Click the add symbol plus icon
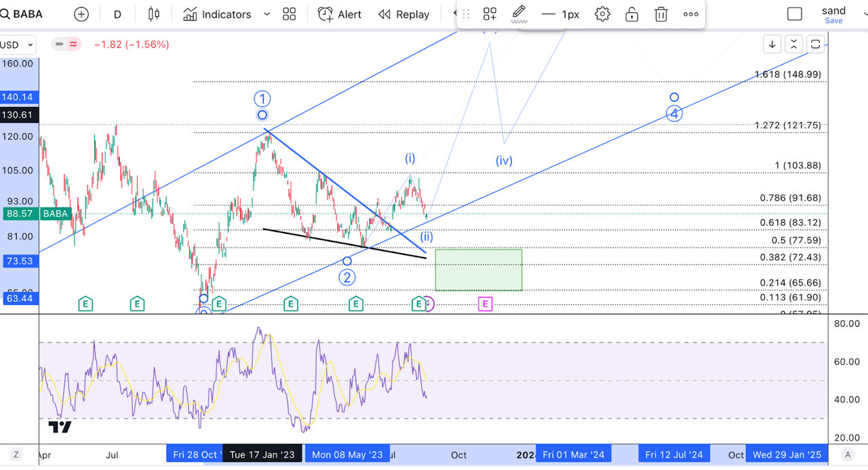The width and height of the screenshot is (868, 470). pyautogui.click(x=81, y=14)
